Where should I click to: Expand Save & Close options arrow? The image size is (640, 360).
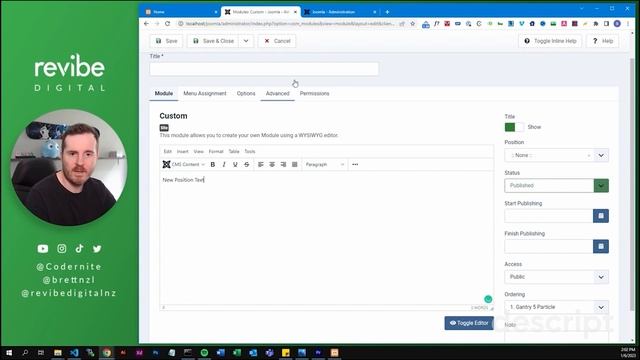click(246, 41)
